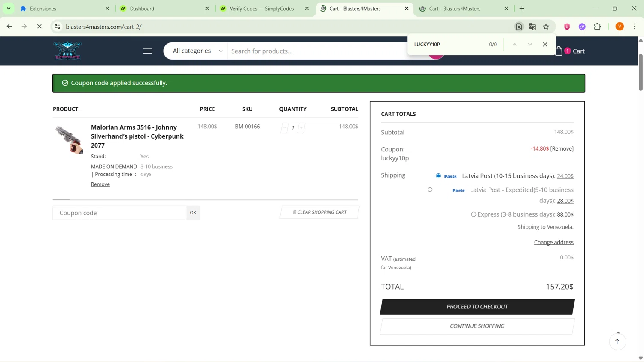Close the find bar
Viewport: 644px width, 362px height.
point(545,45)
